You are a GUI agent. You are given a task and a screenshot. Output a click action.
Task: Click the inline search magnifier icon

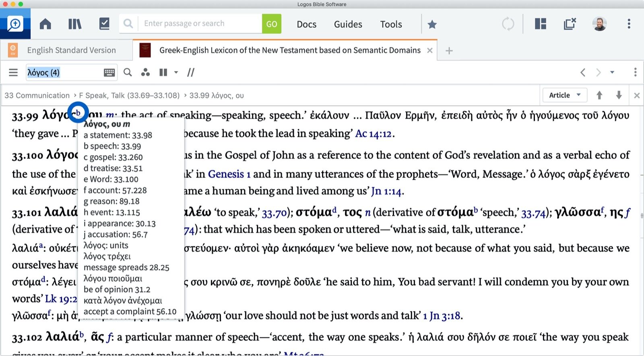point(128,72)
